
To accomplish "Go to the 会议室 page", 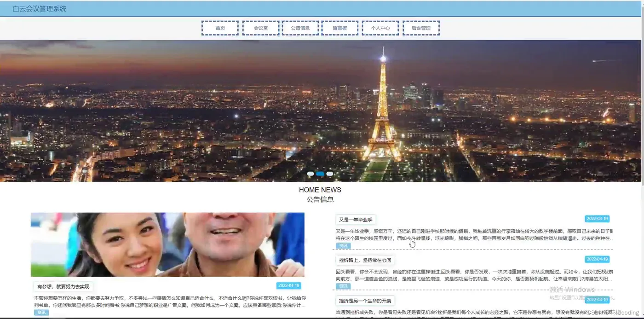I will 260,28.
